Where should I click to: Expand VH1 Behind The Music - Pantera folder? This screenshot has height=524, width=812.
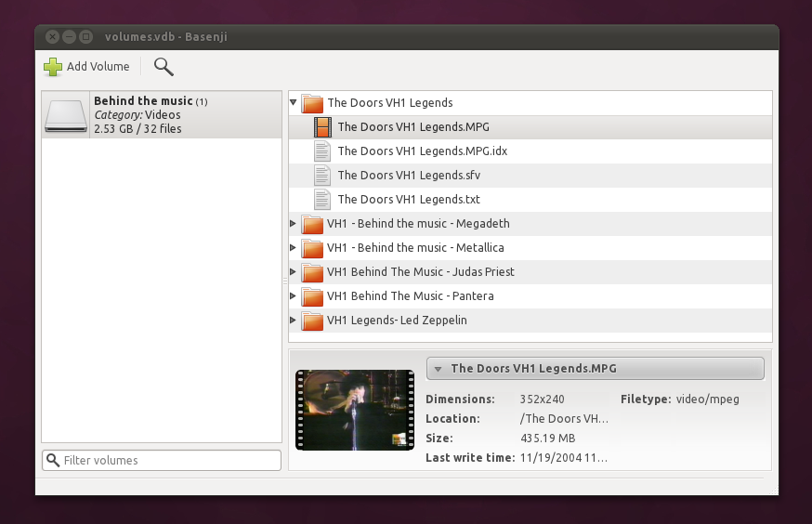click(293, 295)
